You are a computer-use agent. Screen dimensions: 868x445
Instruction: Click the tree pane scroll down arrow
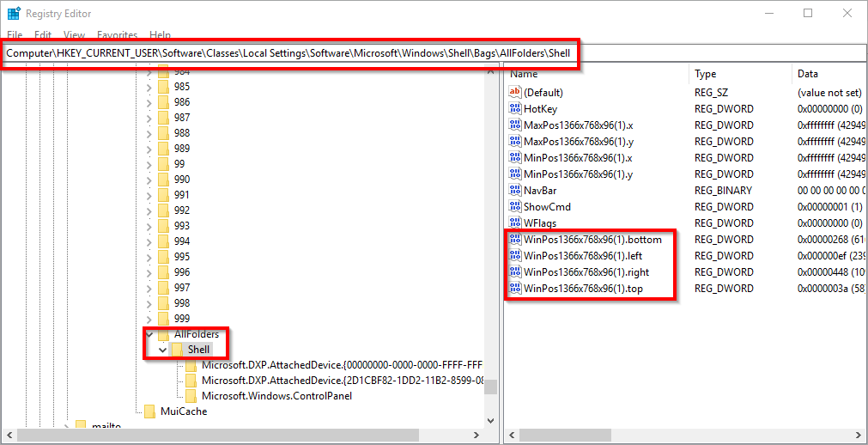click(x=490, y=421)
